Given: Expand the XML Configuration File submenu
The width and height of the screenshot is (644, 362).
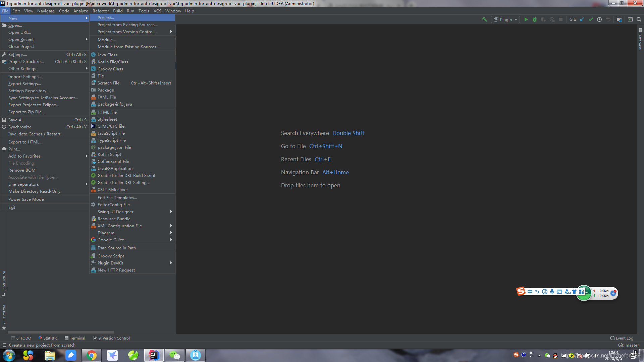Looking at the screenshot, I should coord(132,226).
